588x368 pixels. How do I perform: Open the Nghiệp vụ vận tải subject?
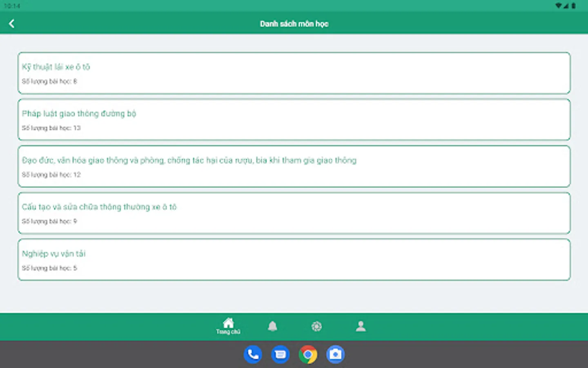click(294, 259)
